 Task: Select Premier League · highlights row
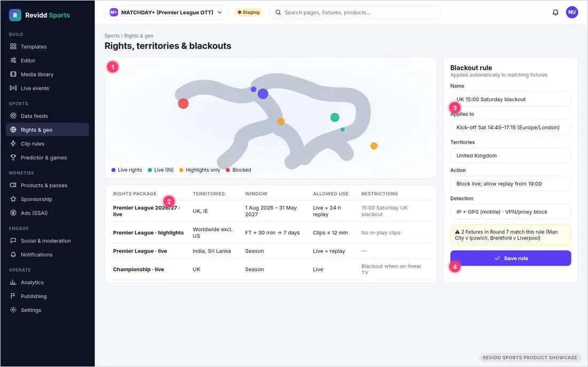click(x=271, y=232)
